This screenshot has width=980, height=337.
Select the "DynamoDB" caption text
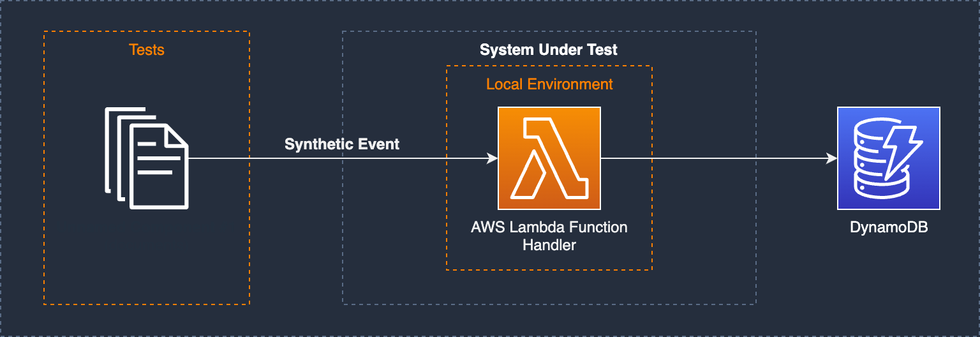888,228
